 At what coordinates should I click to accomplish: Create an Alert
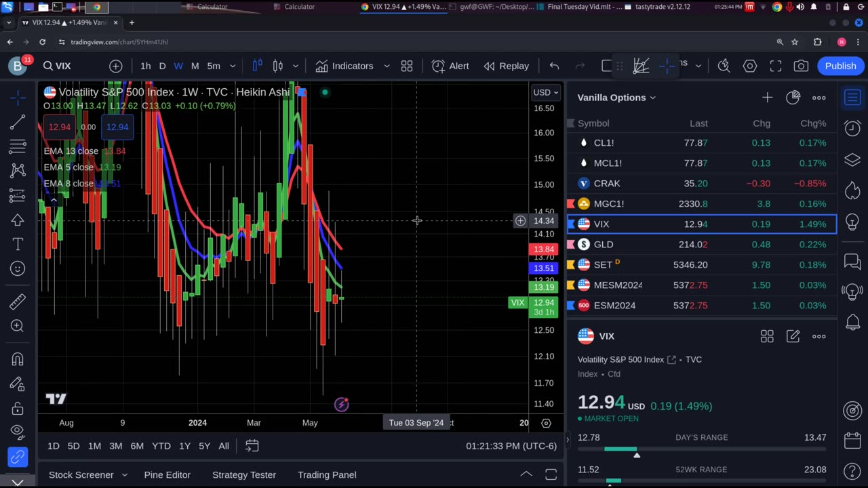pyautogui.click(x=450, y=66)
